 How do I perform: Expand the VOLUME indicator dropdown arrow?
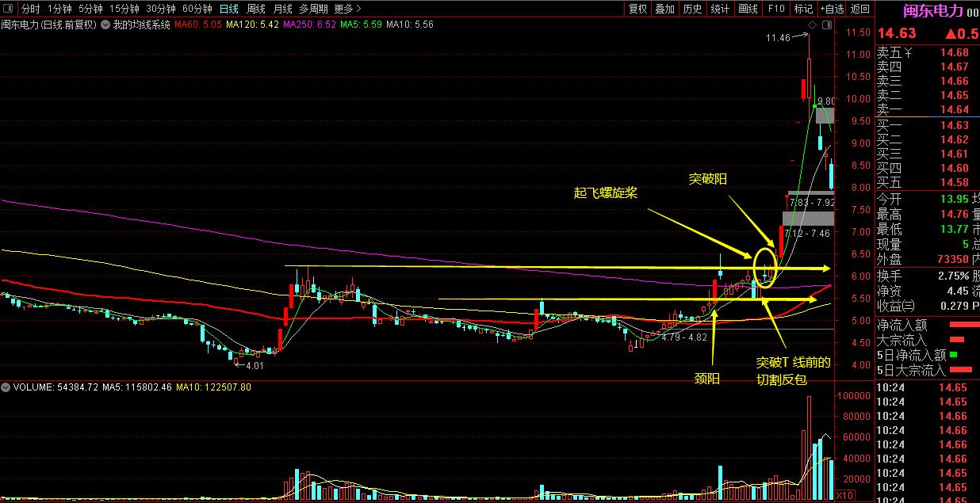pyautogui.click(x=6, y=387)
